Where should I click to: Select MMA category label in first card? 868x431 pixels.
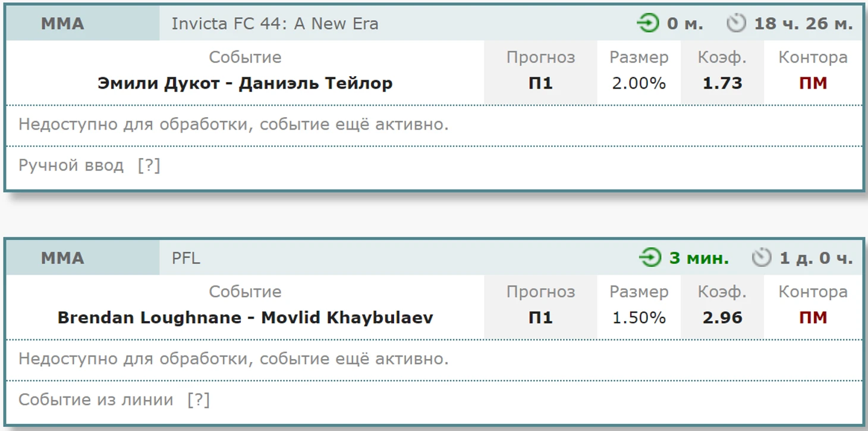62,24
